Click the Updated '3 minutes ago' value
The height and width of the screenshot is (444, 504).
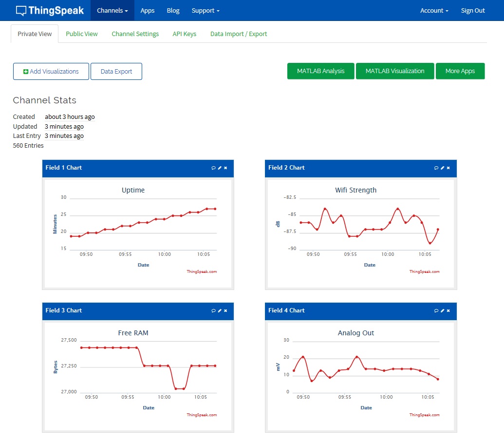[x=64, y=126]
